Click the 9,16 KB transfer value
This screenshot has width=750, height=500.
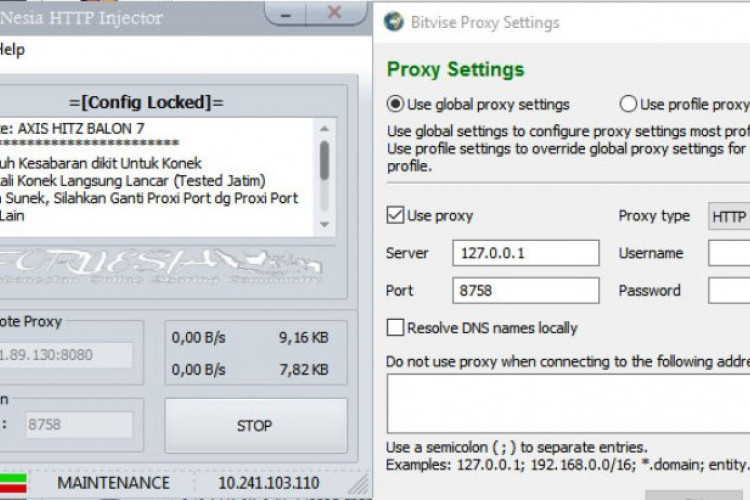[304, 337]
